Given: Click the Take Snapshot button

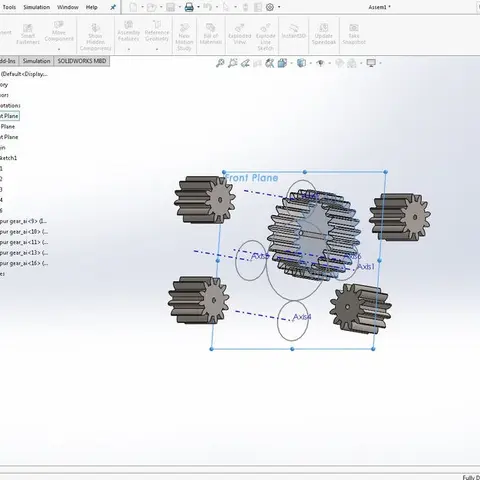Looking at the screenshot, I should 354,34.
